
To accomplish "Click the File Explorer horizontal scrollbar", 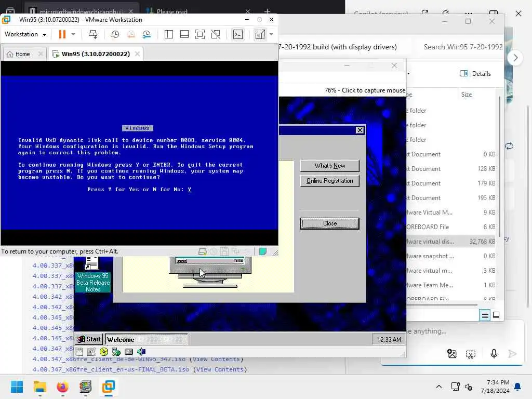I will 442,305.
